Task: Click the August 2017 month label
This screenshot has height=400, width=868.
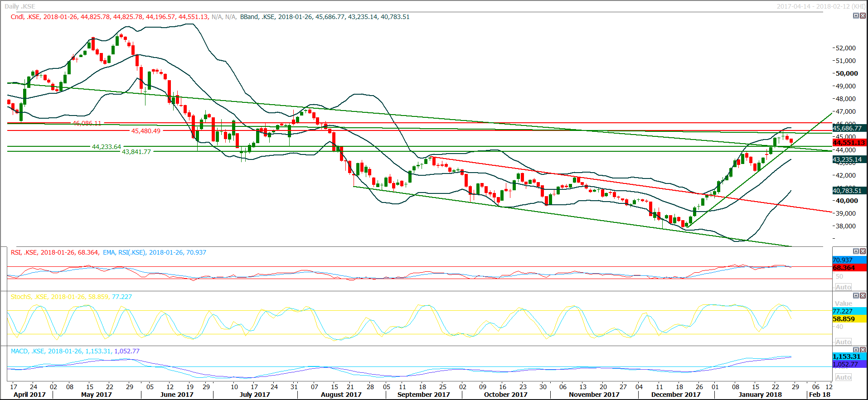Action: tap(341, 395)
